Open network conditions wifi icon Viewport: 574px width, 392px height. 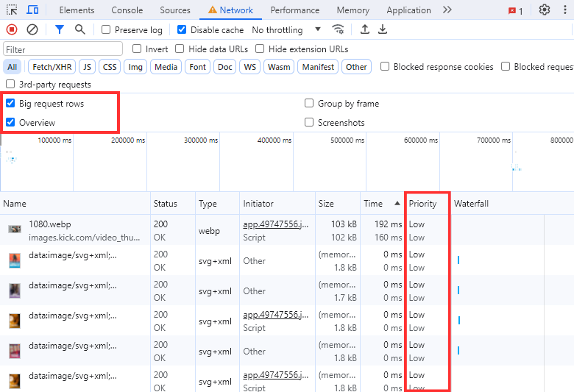coord(338,29)
